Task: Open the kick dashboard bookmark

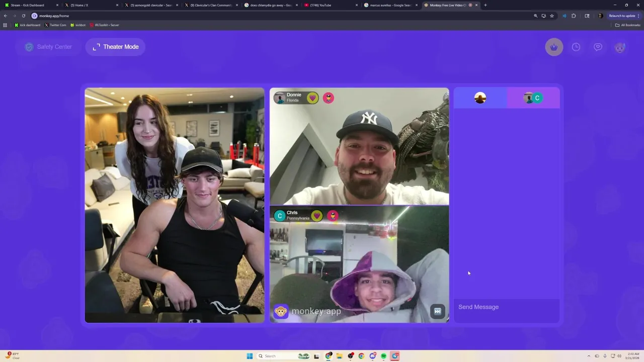Action: pos(27,25)
